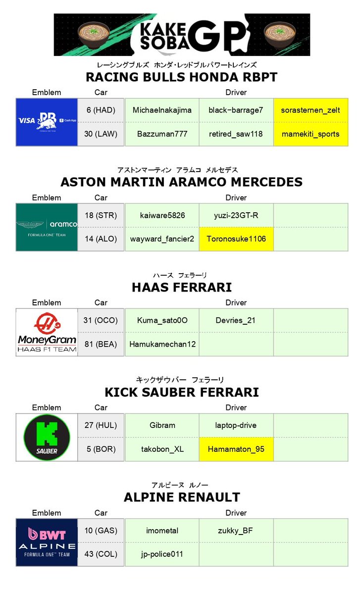This screenshot has height=595, width=364.
Task: Select the yellow sorasternen_zelt driver cell
Action: (x=311, y=110)
